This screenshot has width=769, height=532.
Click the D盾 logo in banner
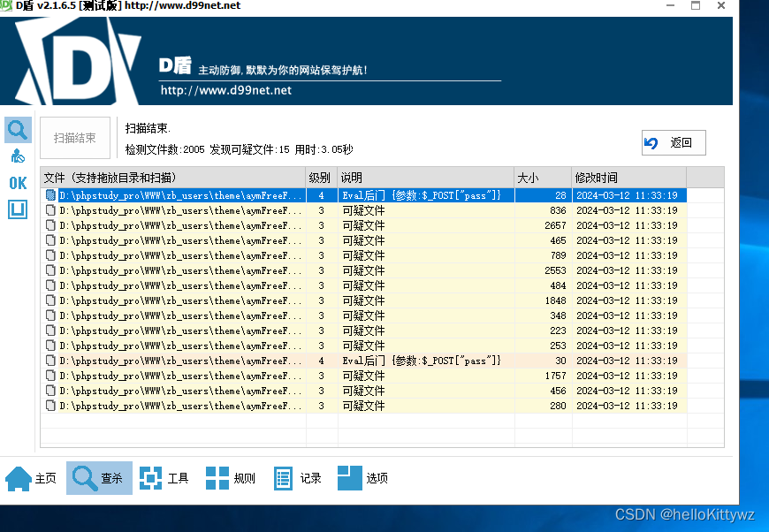click(79, 61)
